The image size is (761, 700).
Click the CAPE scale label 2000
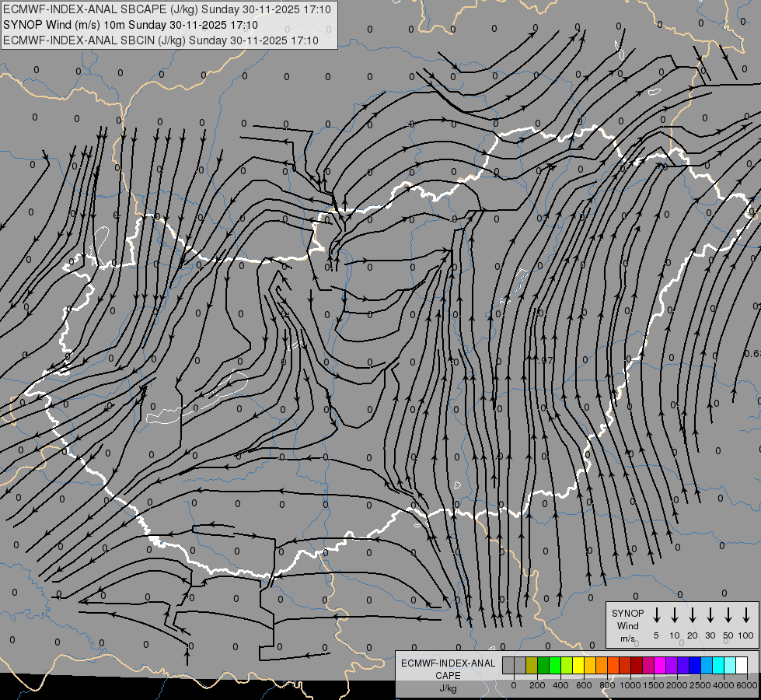point(677,685)
